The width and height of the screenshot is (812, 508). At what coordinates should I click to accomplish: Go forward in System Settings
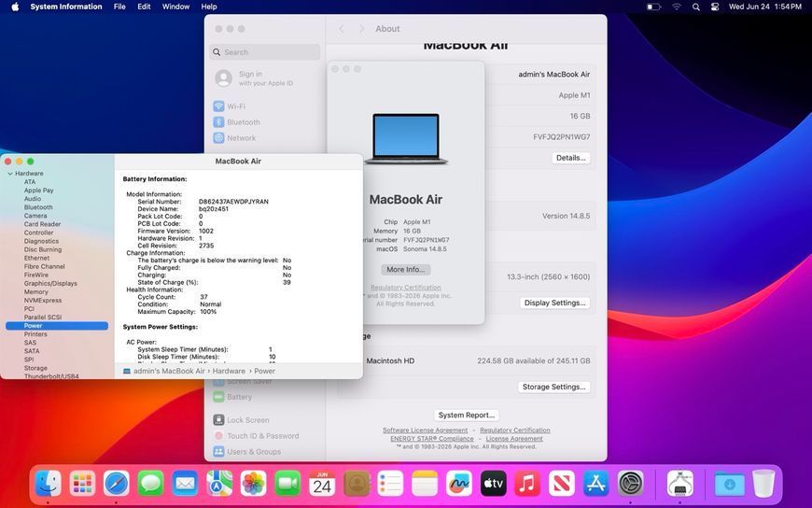click(x=361, y=29)
